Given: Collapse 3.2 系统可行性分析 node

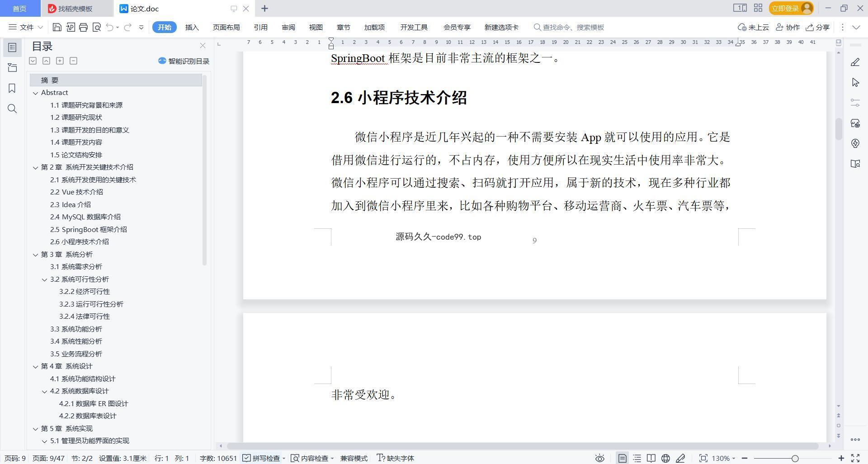Looking at the screenshot, I should [44, 279].
